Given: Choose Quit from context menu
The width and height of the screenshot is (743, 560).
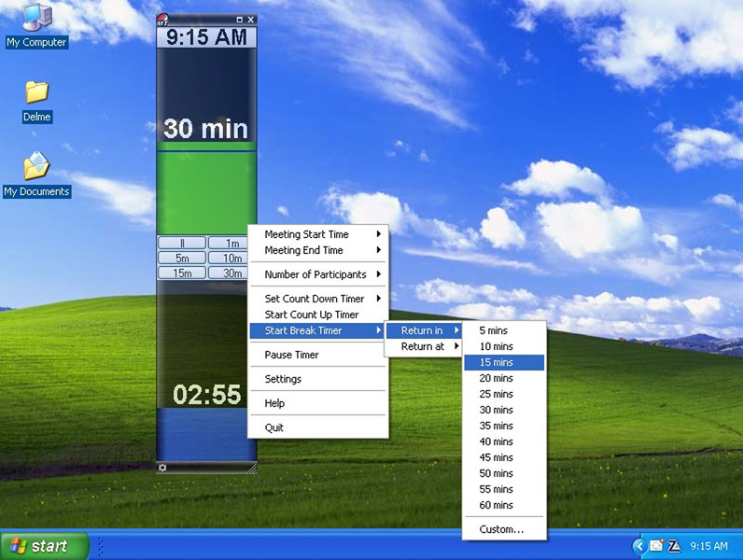Looking at the screenshot, I should tap(318, 427).
